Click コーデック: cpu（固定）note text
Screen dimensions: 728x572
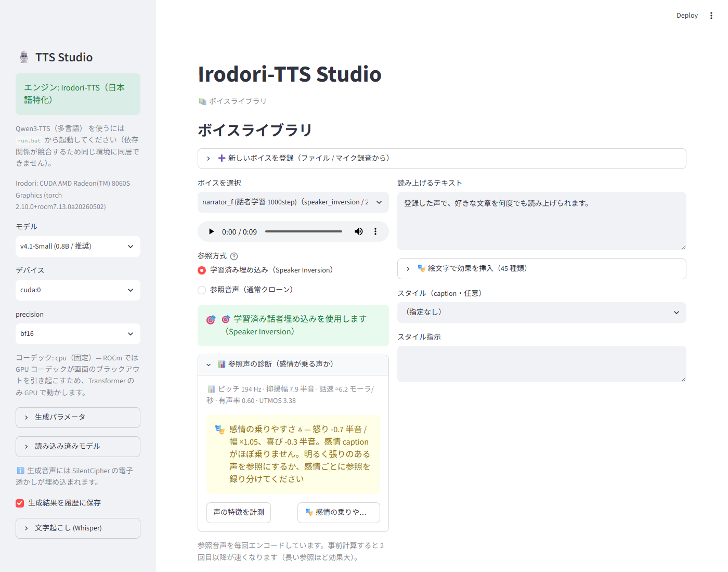(77, 375)
